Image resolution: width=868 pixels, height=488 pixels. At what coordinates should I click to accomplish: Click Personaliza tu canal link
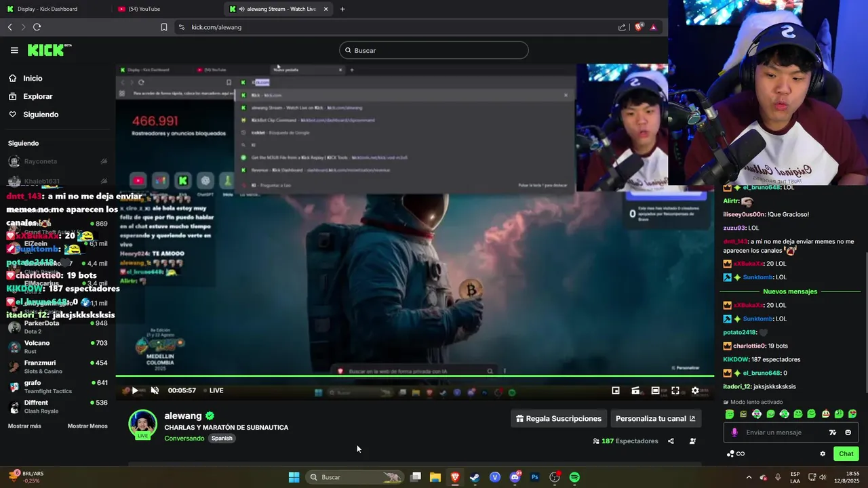coord(656,419)
